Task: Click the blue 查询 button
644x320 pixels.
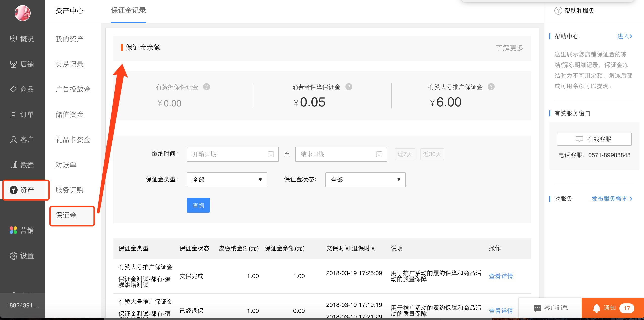Action: click(x=198, y=205)
